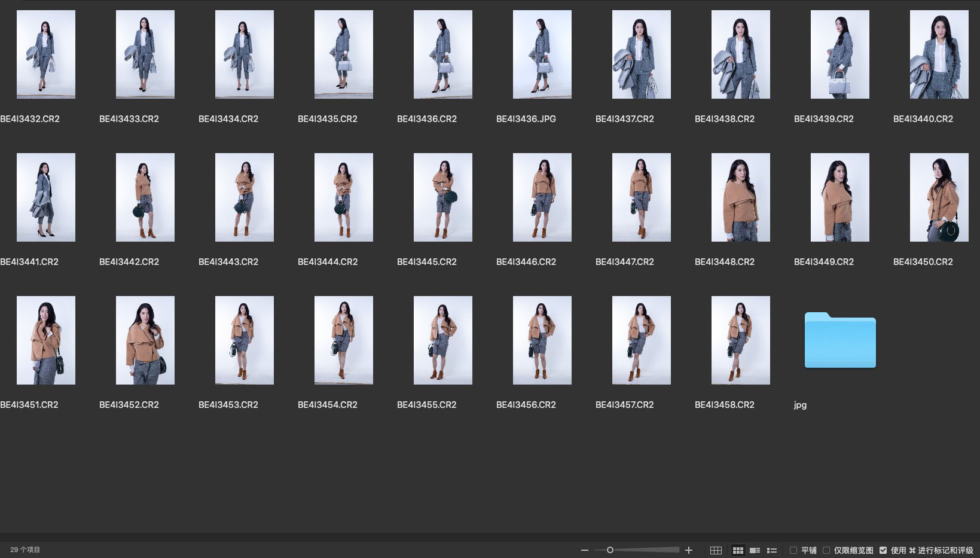
Task: Click the minus icon to shrink thumbnails
Action: click(584, 550)
